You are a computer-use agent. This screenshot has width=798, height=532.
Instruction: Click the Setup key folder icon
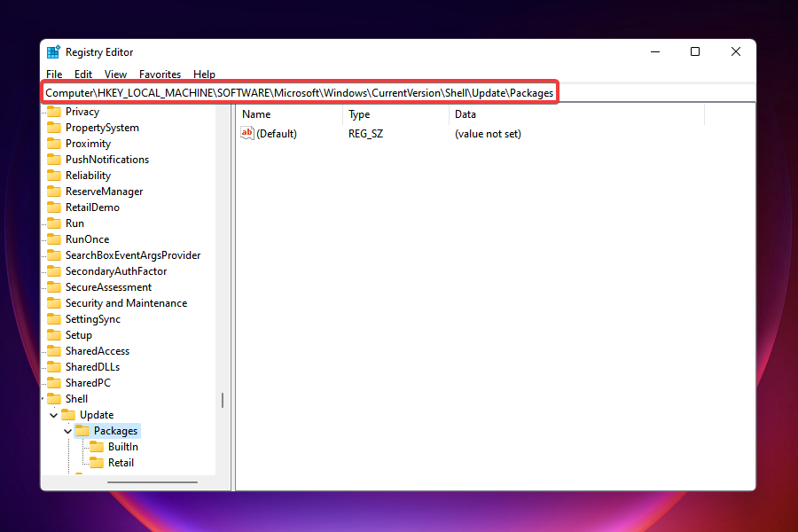(54, 335)
